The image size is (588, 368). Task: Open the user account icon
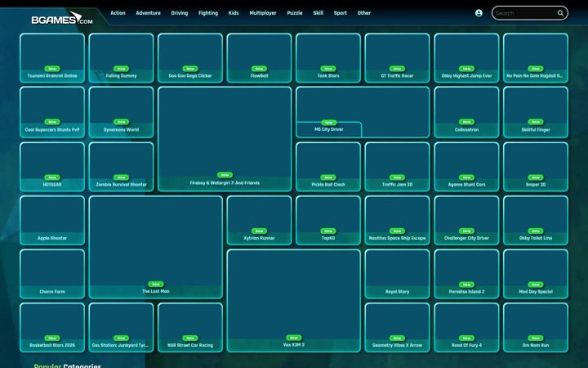point(479,13)
